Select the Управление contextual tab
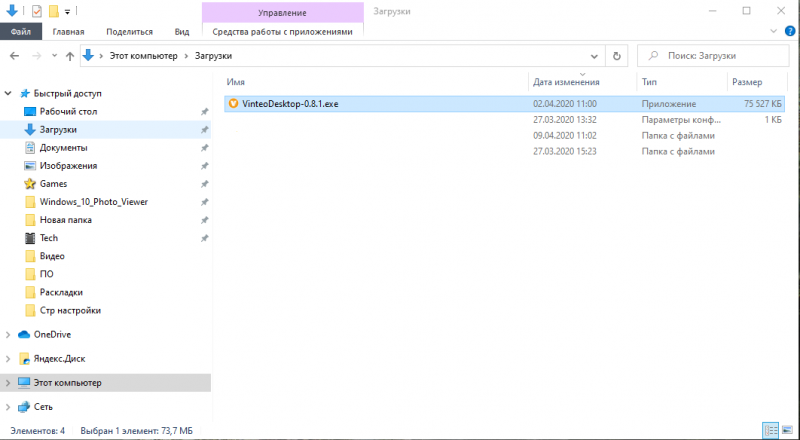Screen dimensions: 800x440 pos(283,13)
